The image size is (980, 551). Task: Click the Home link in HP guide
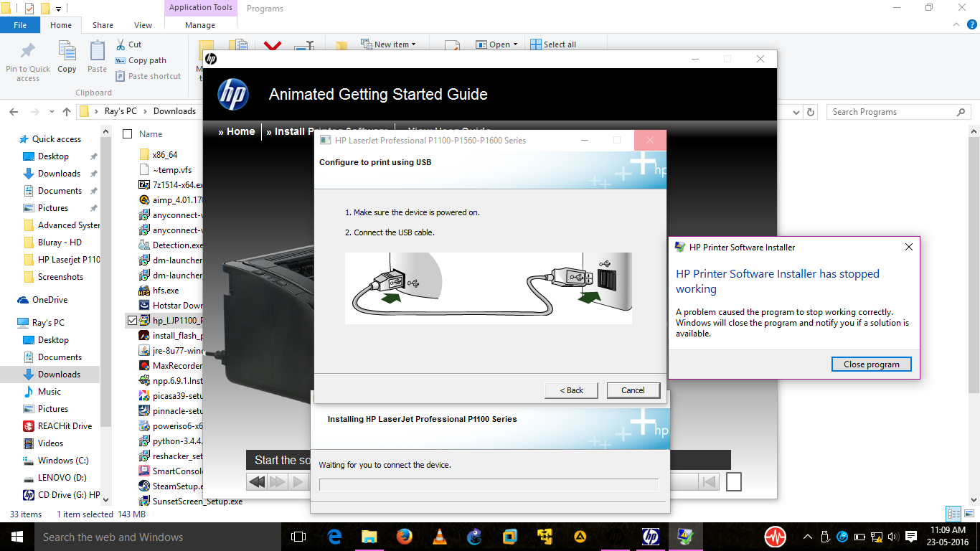[x=237, y=131]
